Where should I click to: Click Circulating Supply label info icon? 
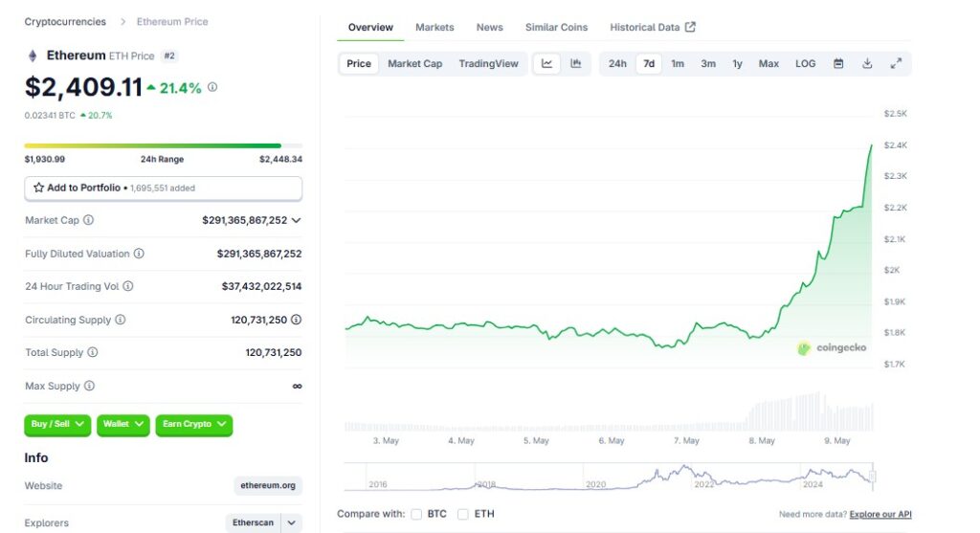(120, 320)
